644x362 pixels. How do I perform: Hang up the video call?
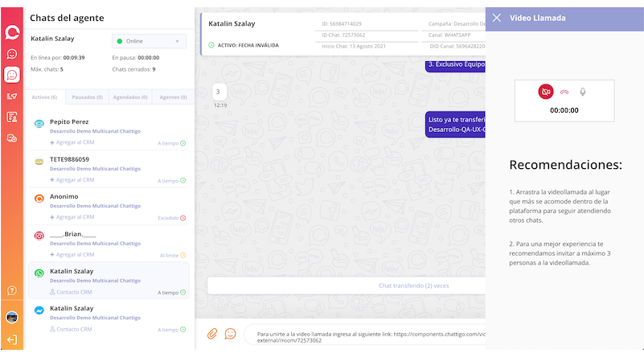click(x=564, y=92)
